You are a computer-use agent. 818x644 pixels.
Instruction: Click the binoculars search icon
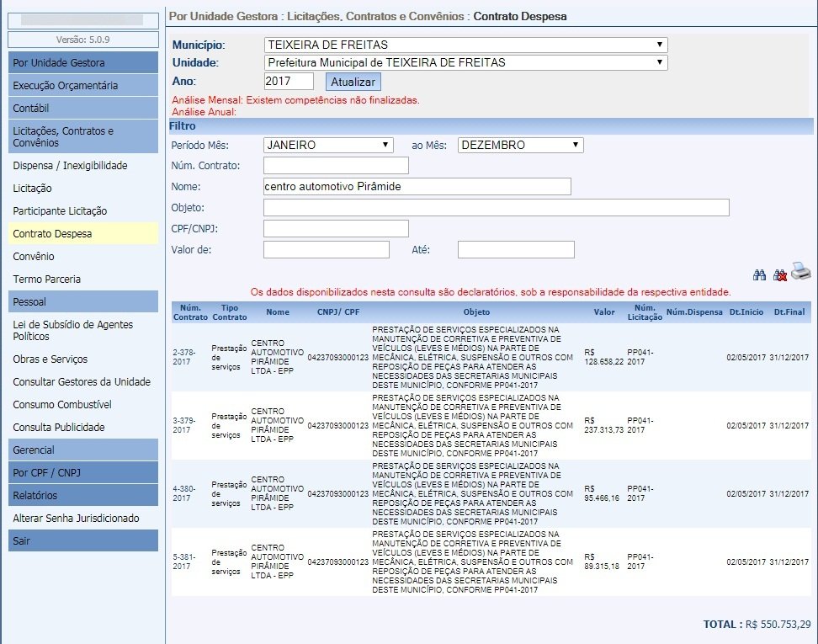tap(759, 274)
